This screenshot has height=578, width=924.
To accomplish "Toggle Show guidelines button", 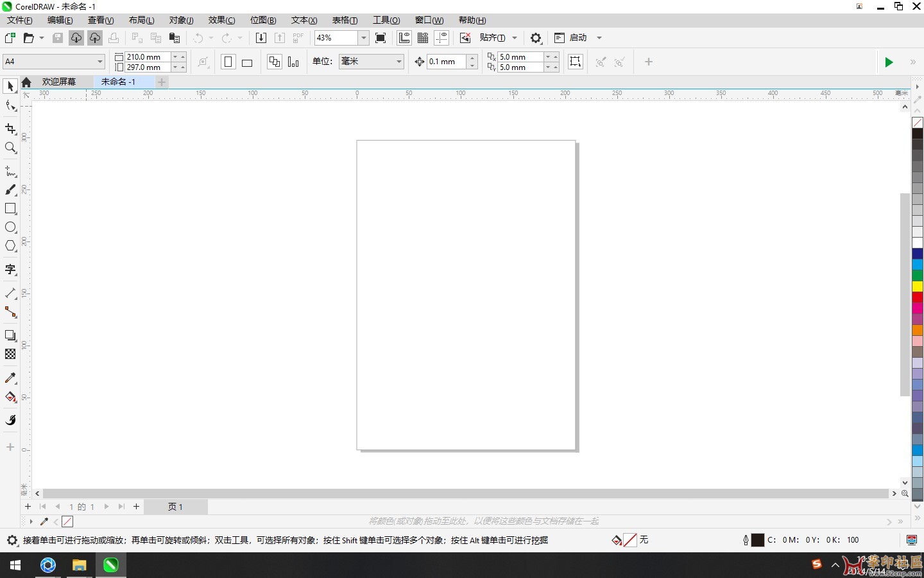I will [441, 38].
